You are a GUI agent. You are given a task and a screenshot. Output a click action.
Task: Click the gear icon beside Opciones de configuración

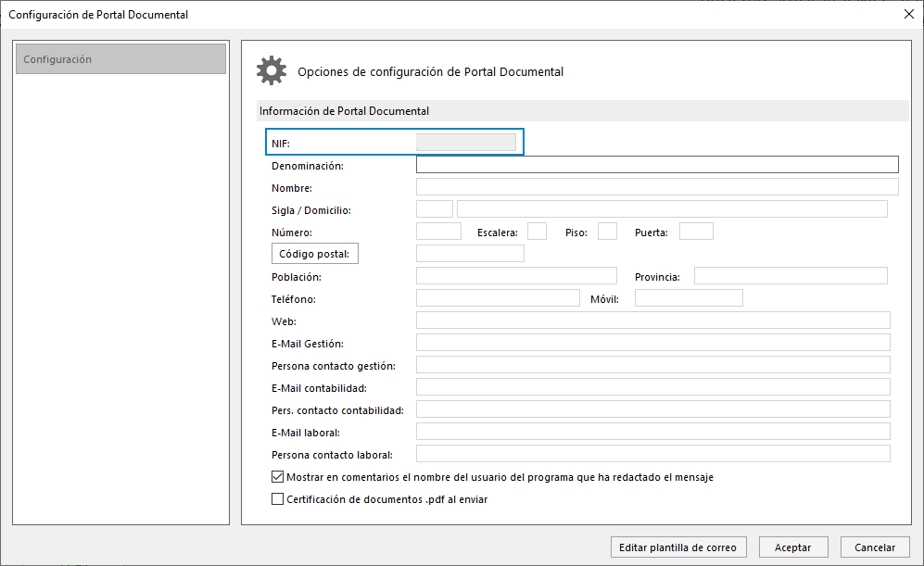click(x=271, y=70)
